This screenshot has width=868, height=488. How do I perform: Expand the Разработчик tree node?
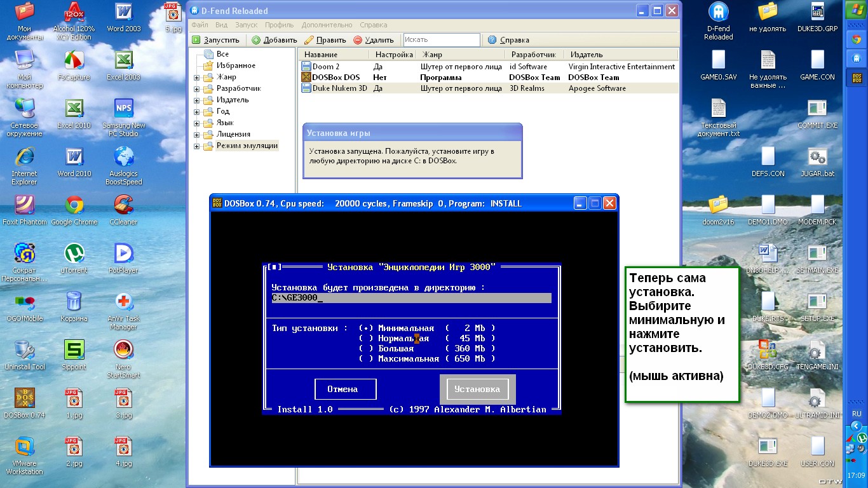tap(197, 89)
